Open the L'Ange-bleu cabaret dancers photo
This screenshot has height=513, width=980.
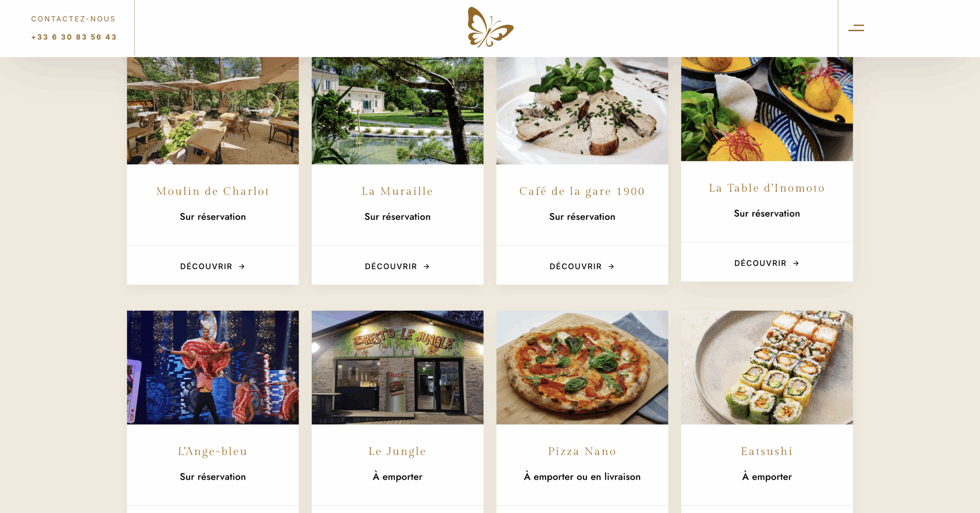click(213, 367)
